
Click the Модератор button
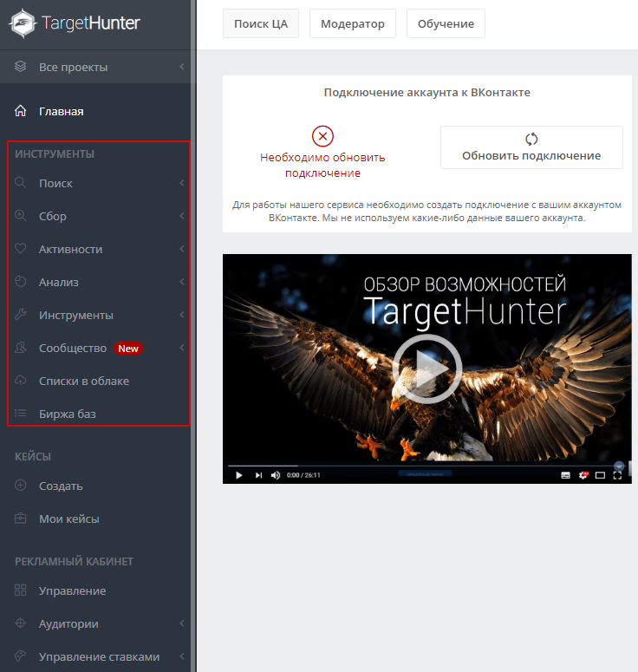[353, 23]
